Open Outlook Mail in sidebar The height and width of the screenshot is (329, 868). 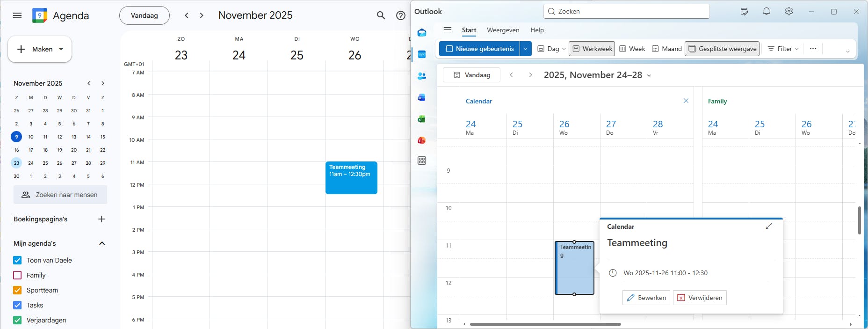click(422, 33)
